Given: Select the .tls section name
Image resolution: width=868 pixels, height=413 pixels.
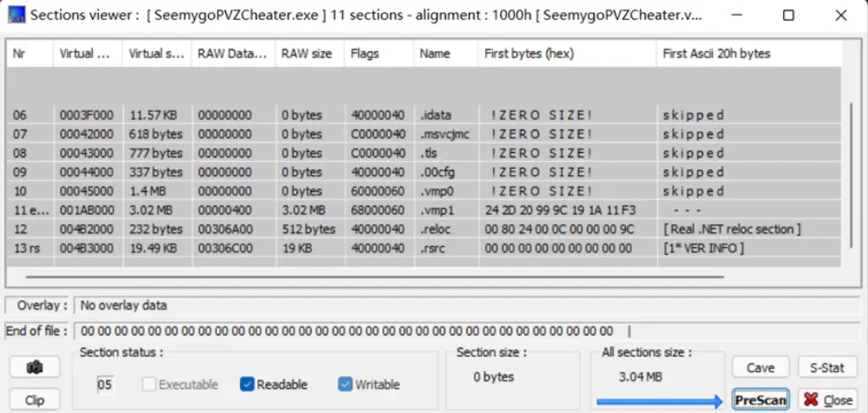Looking at the screenshot, I should (427, 153).
